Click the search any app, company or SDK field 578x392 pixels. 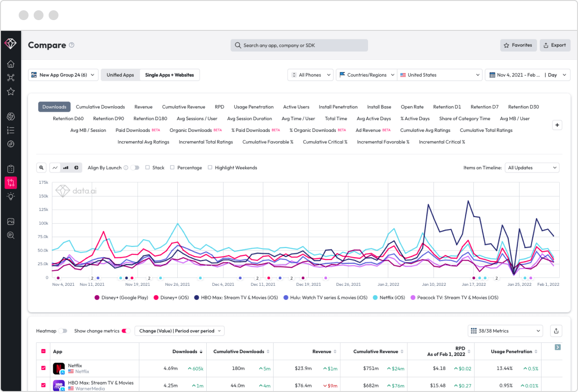(x=299, y=45)
